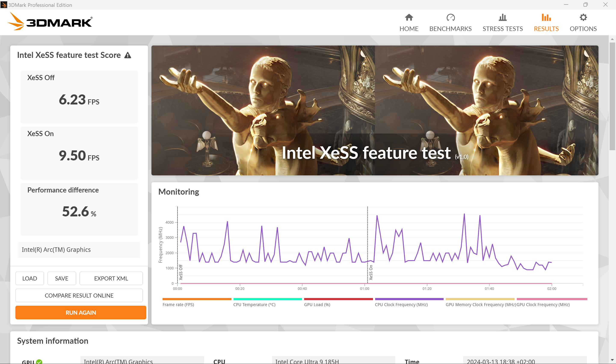This screenshot has width=616, height=364.
Task: Click the 01:00 time axis label
Action: 365,289
